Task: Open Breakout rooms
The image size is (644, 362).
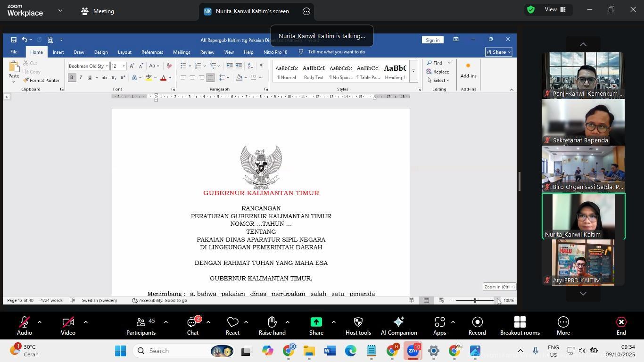Action: coord(520,326)
